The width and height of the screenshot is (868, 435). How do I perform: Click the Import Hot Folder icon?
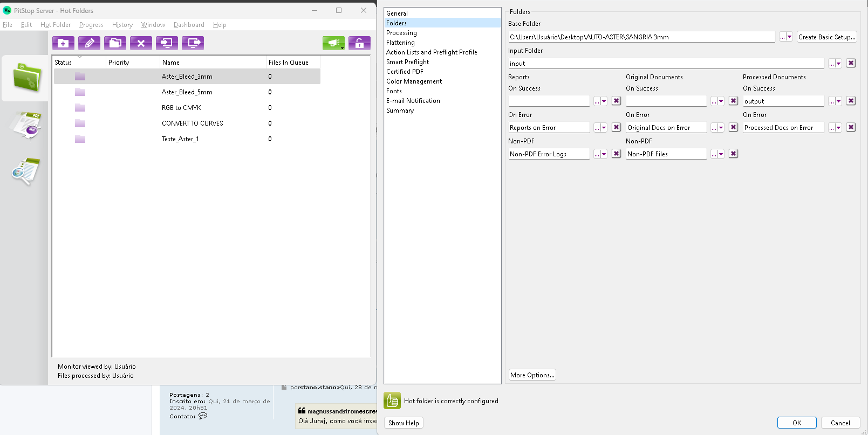click(167, 43)
